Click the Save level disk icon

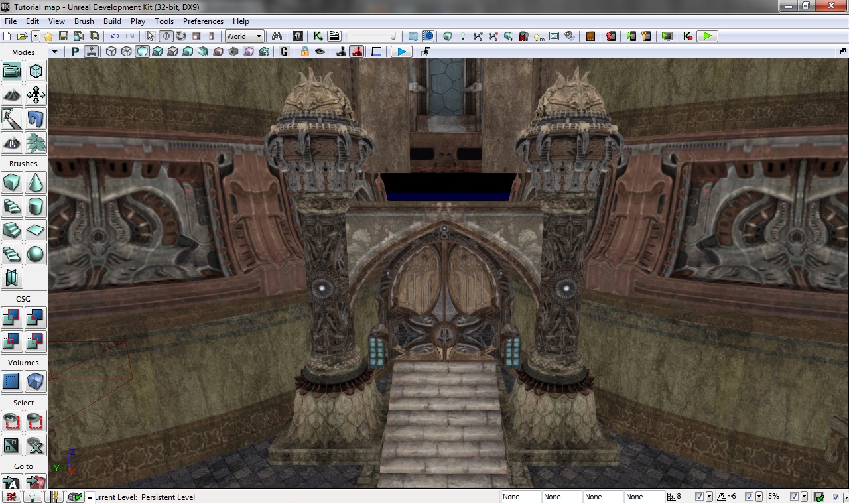click(64, 36)
